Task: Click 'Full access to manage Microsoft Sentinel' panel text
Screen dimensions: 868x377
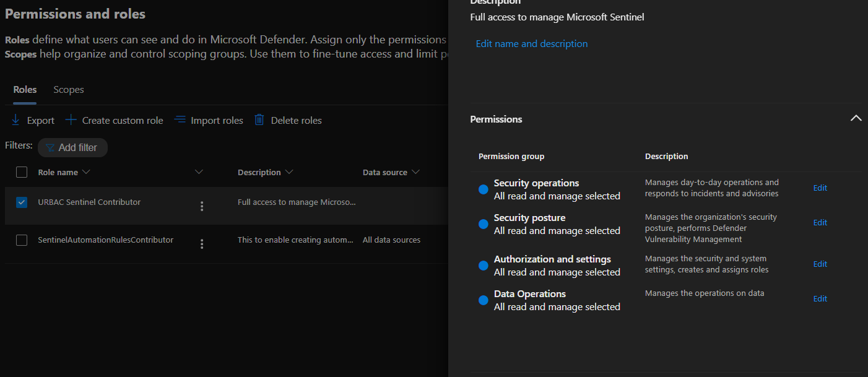Action: click(x=557, y=17)
